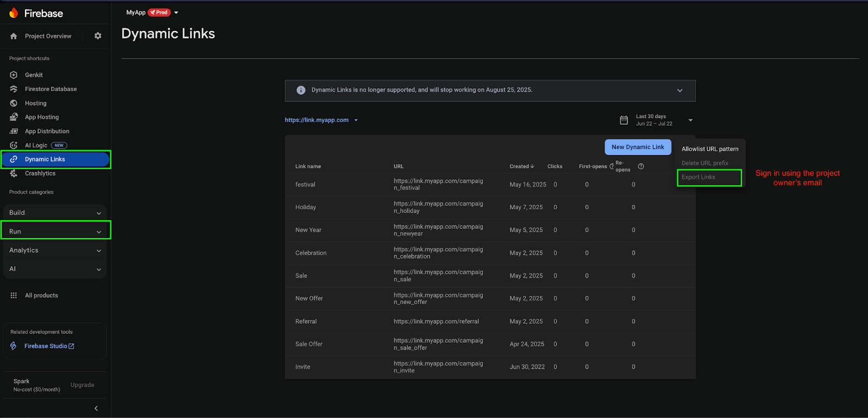Click the Crashlytics icon

point(14,173)
